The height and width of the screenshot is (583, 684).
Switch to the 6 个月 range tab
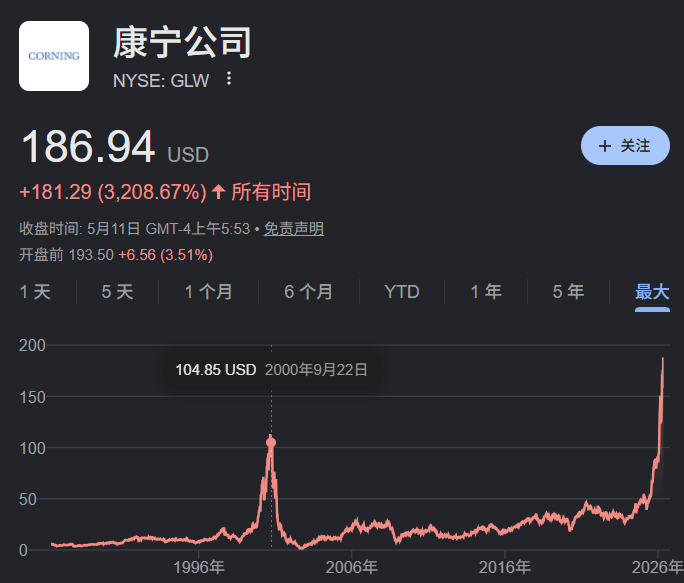point(308,292)
